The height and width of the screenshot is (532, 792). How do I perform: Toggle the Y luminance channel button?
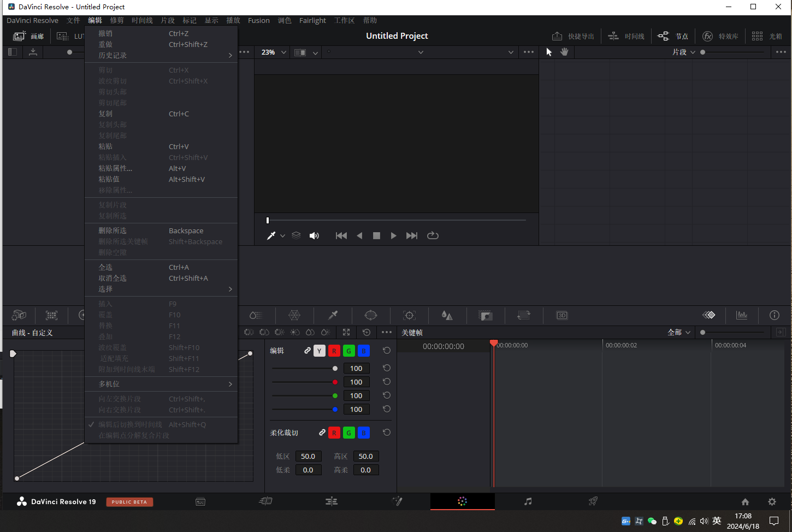[x=320, y=351]
